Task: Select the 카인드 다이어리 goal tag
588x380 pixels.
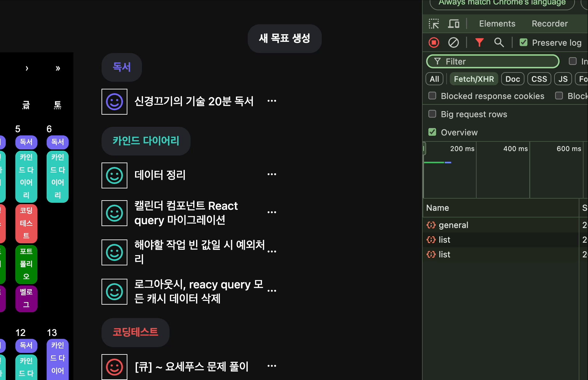Action: pos(146,141)
